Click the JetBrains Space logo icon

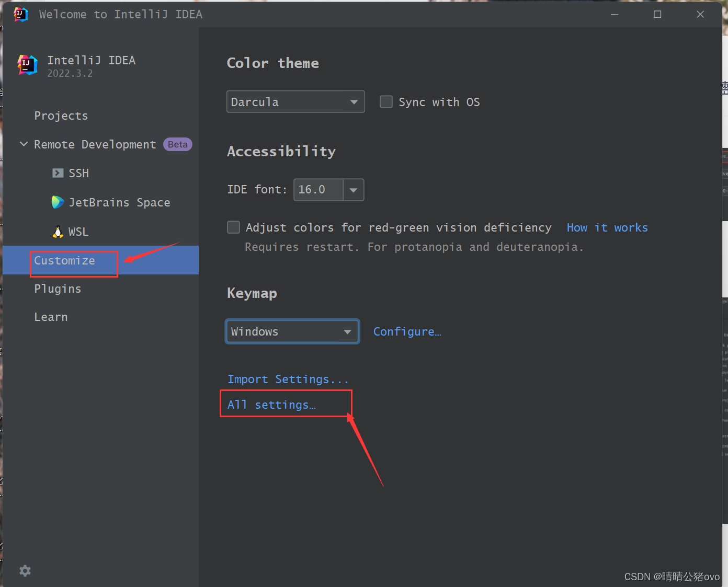pos(58,202)
